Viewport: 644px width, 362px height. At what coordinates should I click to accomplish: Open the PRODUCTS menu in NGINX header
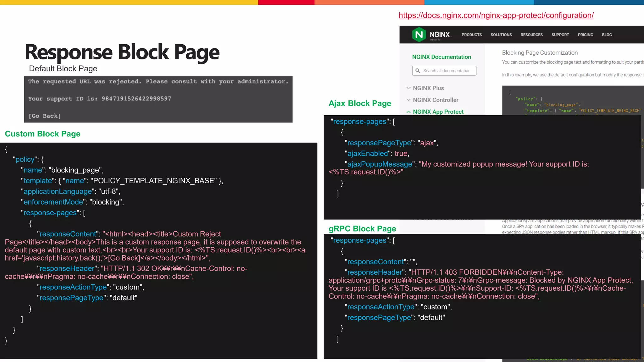point(472,35)
